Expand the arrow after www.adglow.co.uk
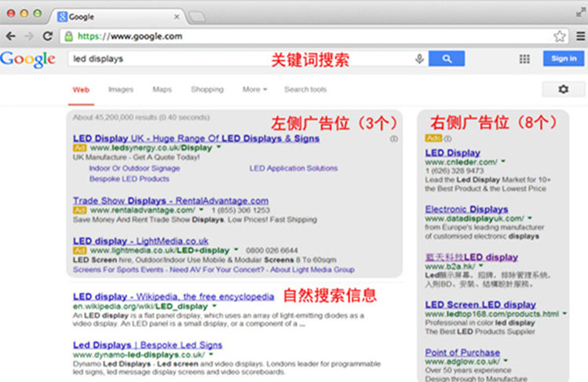Screen dimensions: 588x382 [x=506, y=361]
